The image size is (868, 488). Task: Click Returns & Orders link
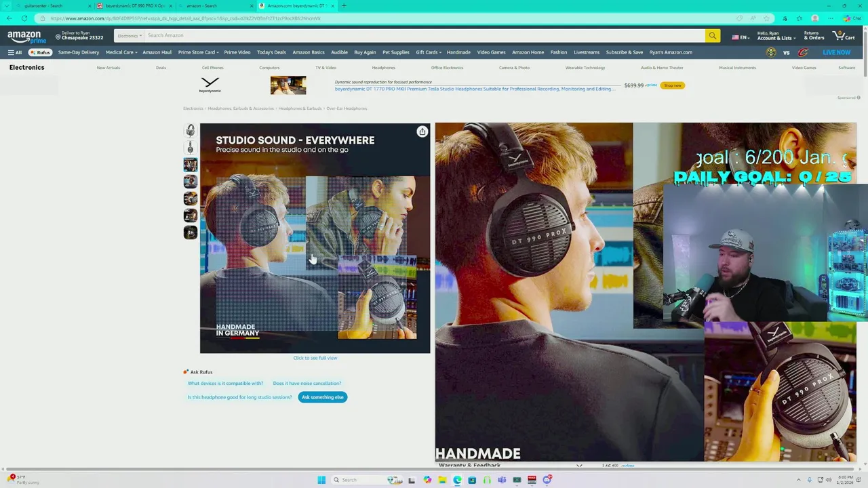pos(814,36)
